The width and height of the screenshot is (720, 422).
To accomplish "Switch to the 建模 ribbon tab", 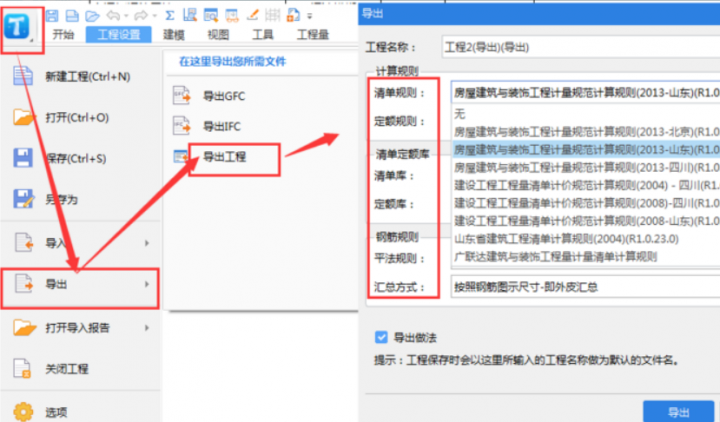I will tap(174, 34).
